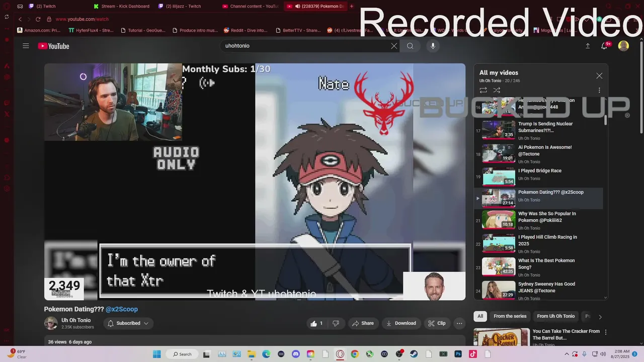Viewport: 644px width, 362px height.
Task: Open Uh Oh Tonio channel name link
Action: [76, 320]
